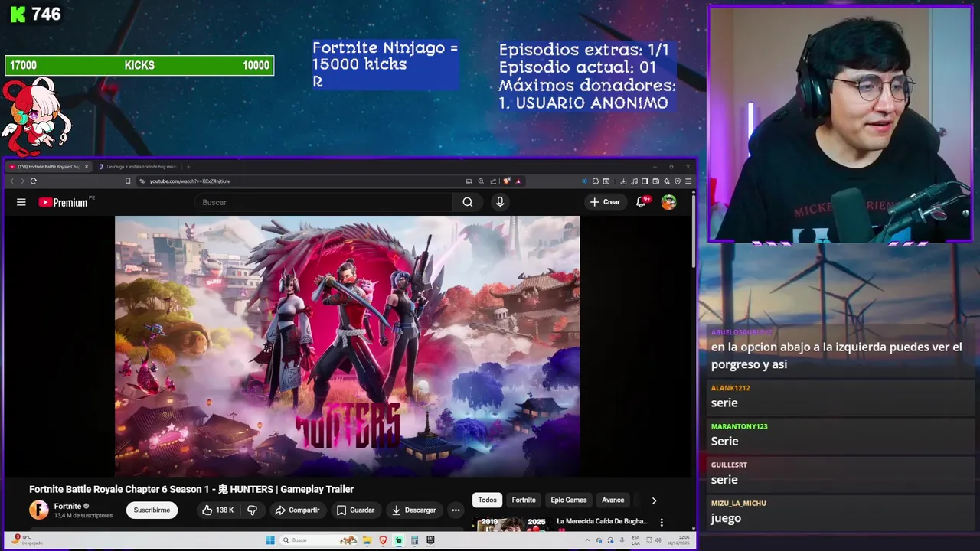Select the Fortnite filter chip
Screen dimensions: 980x551
click(x=524, y=500)
